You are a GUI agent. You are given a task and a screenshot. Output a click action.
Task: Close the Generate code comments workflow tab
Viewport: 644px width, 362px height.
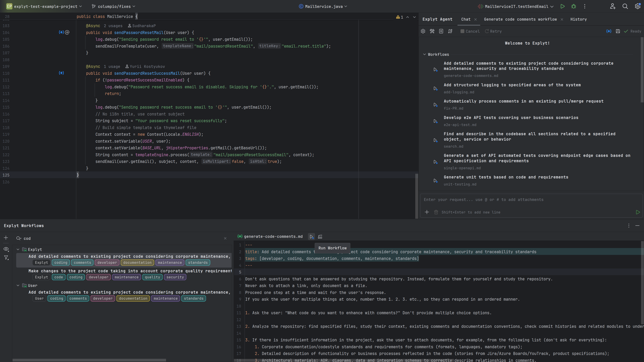(x=562, y=19)
